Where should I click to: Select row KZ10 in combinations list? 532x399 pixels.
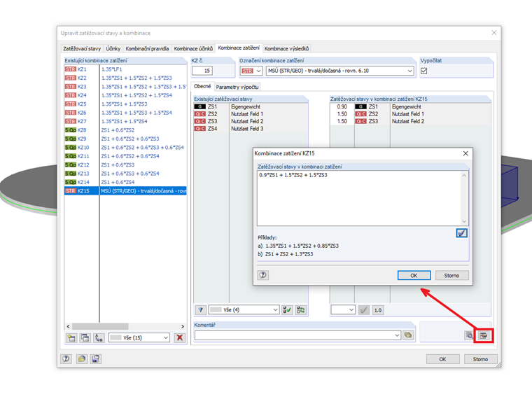125,147
